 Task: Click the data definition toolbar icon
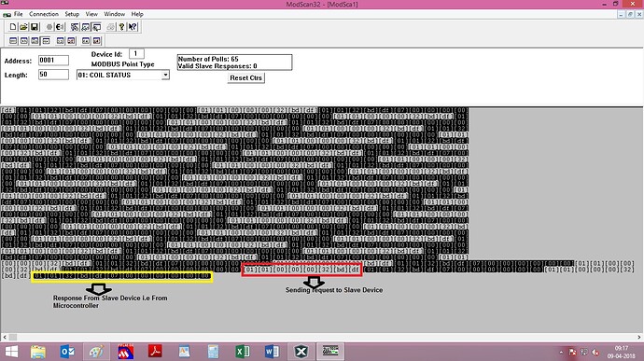click(75, 27)
